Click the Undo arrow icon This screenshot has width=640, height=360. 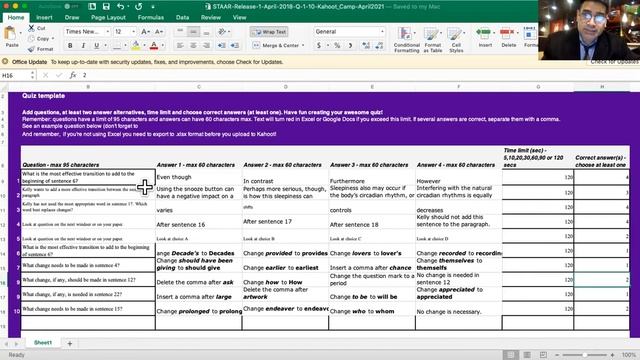tap(120, 7)
